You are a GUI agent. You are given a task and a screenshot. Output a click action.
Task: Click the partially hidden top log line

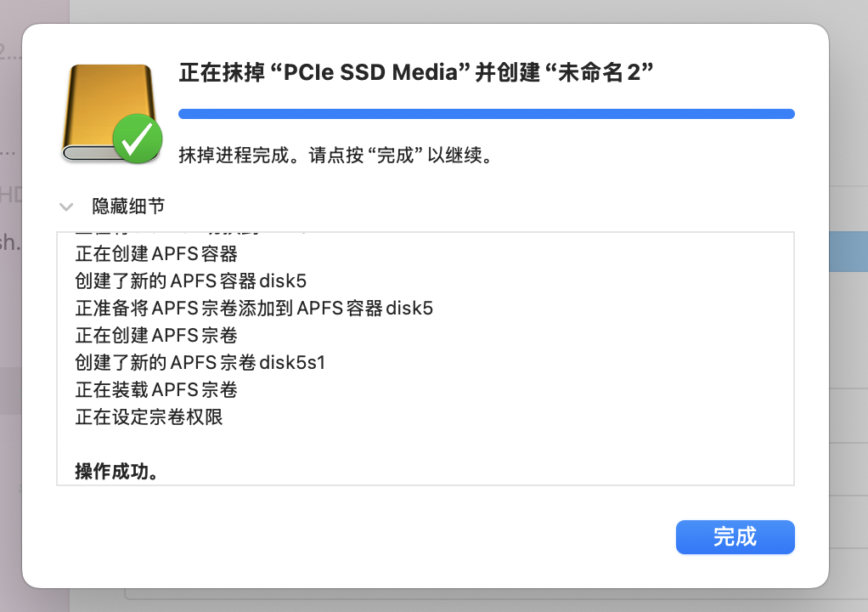tap(187, 235)
